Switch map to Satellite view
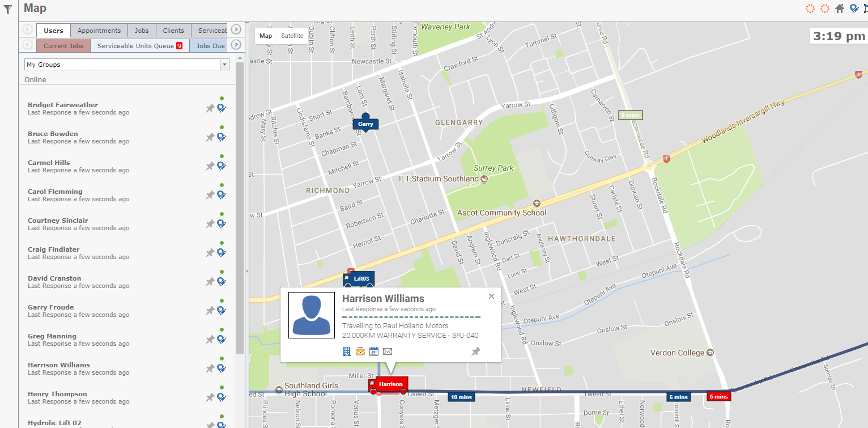The width and height of the screenshot is (868, 428). pyautogui.click(x=292, y=36)
